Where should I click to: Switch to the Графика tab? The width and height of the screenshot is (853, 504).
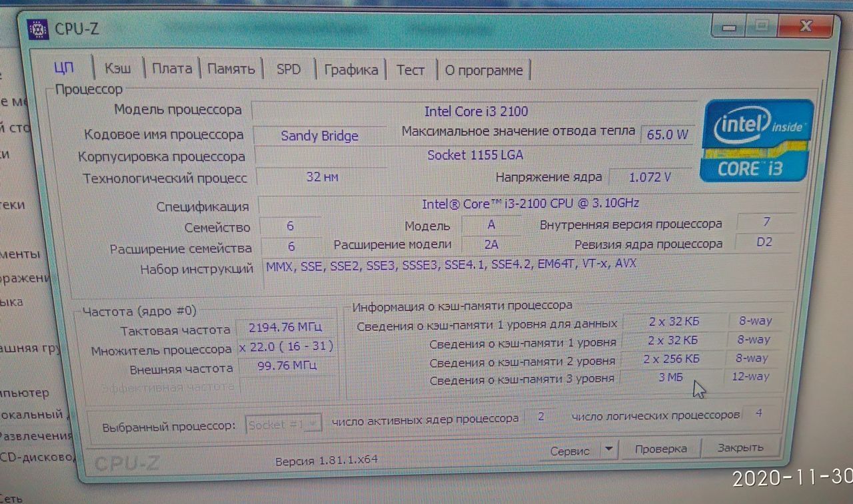pos(351,69)
